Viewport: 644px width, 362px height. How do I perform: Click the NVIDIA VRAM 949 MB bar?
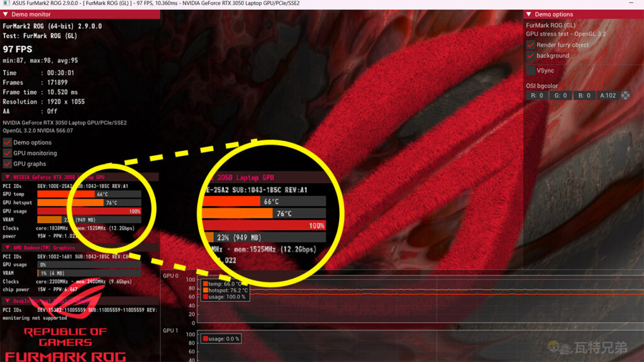click(89, 219)
